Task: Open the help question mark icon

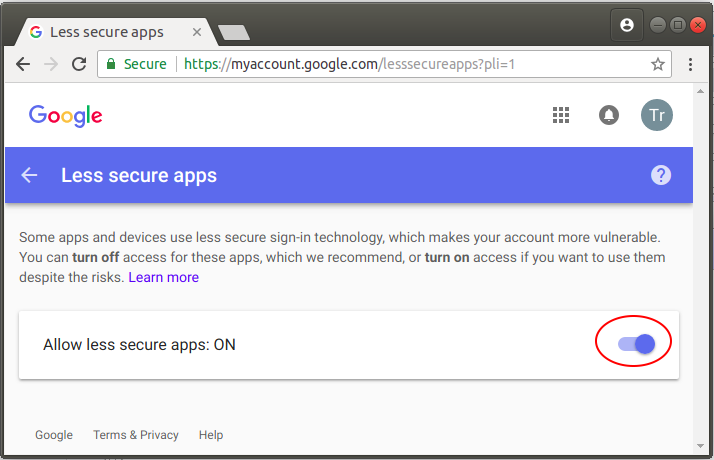Action: [661, 175]
